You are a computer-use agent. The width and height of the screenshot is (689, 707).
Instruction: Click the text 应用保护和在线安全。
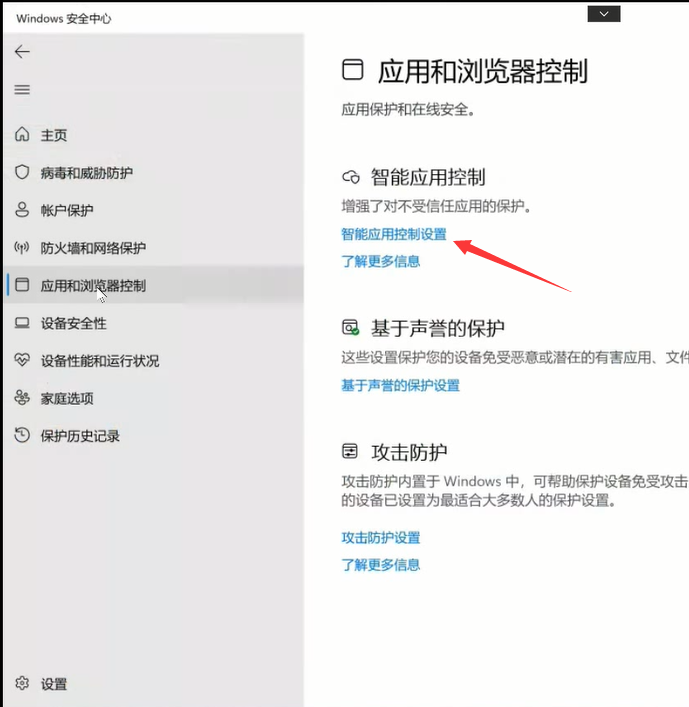click(x=408, y=109)
